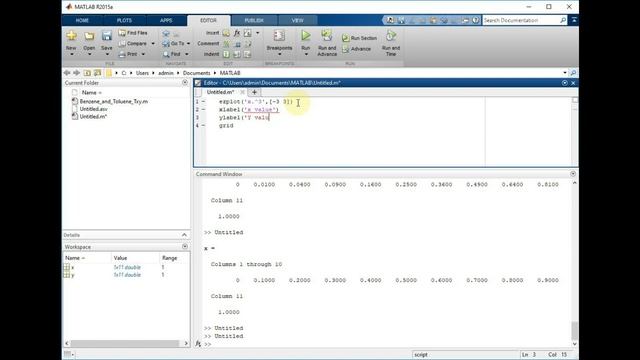
Task: Click the documentation search magnifier icon
Action: pos(563,20)
